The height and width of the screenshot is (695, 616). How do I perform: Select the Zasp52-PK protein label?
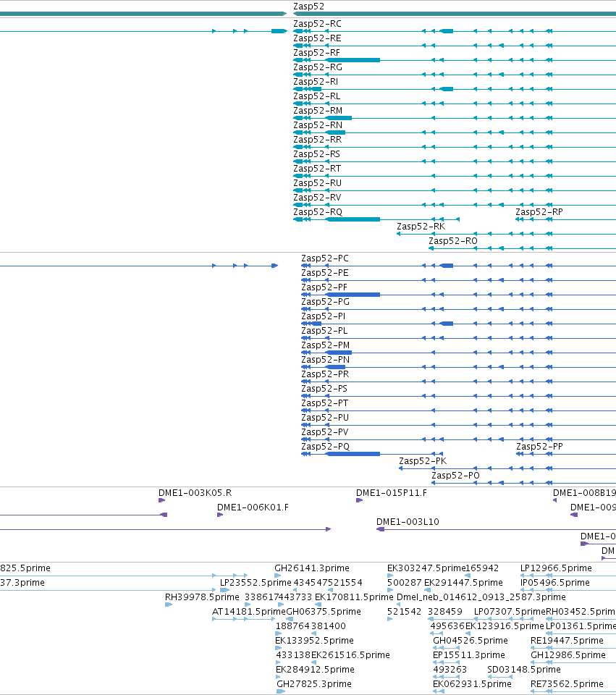click(423, 461)
